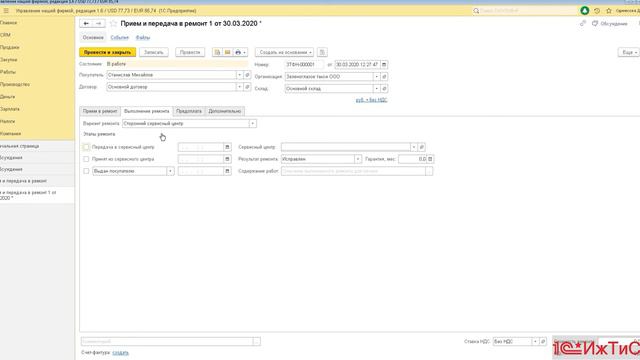Open Договор record with its open icon
Viewport: 640px width, 360px height.
[x=247, y=87]
